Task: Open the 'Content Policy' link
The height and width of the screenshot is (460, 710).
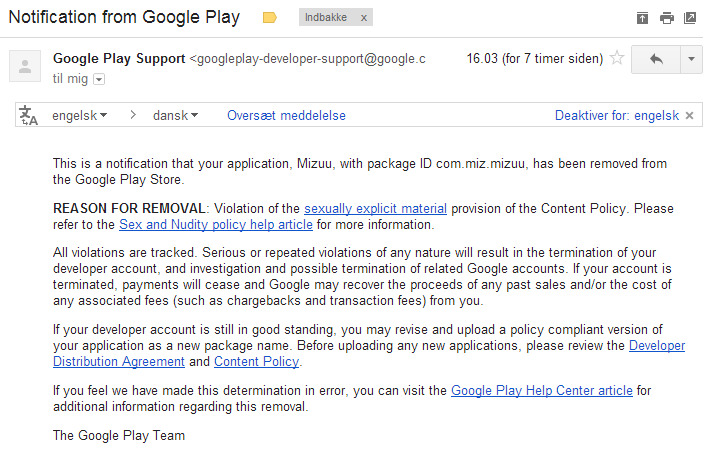Action: (256, 362)
